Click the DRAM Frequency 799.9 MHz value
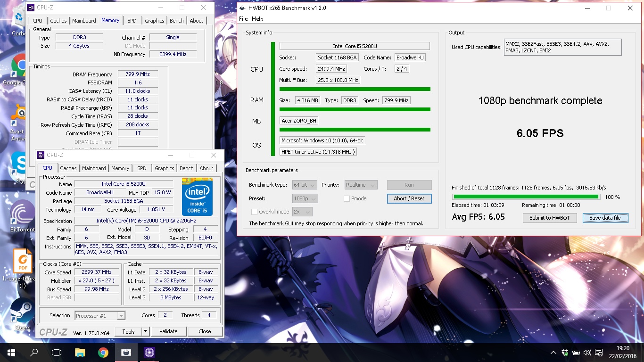The height and width of the screenshot is (362, 644). (x=138, y=74)
